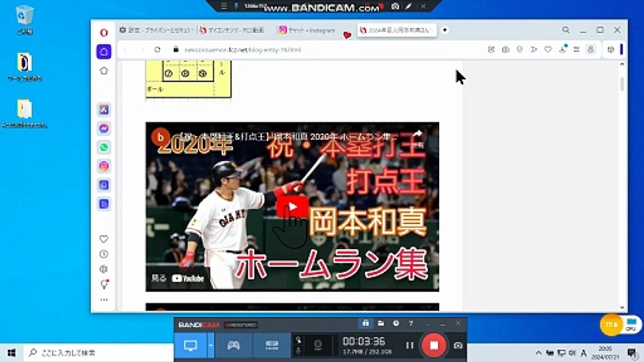Switch to the Instagram chat tab
Viewport: 644px width, 362px height.
(x=307, y=30)
